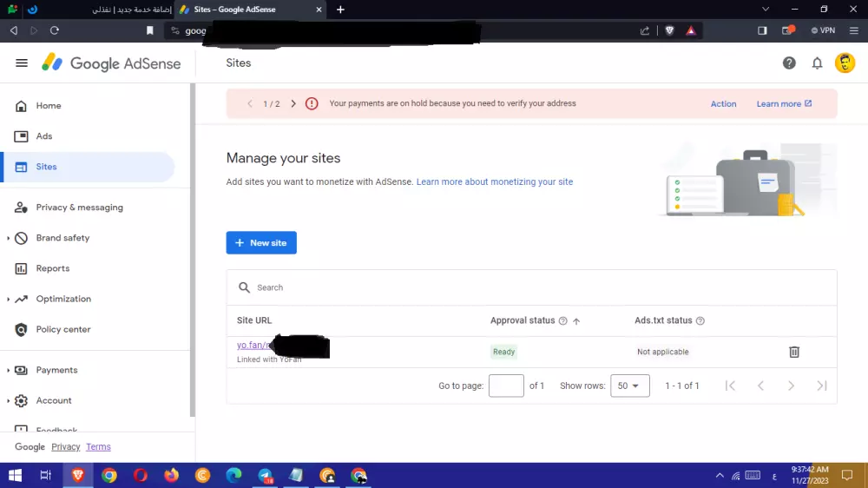Open the help question mark icon
The width and height of the screenshot is (868, 488).
[789, 63]
